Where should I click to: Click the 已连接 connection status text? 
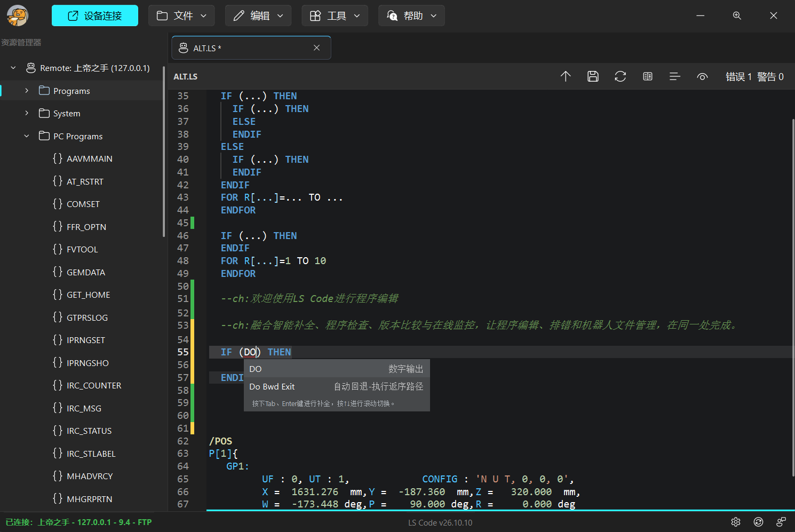click(78, 522)
